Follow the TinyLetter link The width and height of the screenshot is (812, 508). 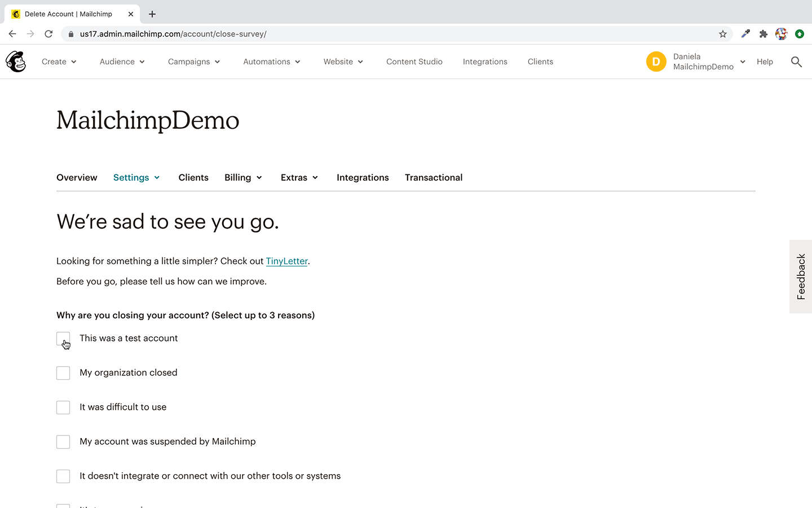coord(286,261)
